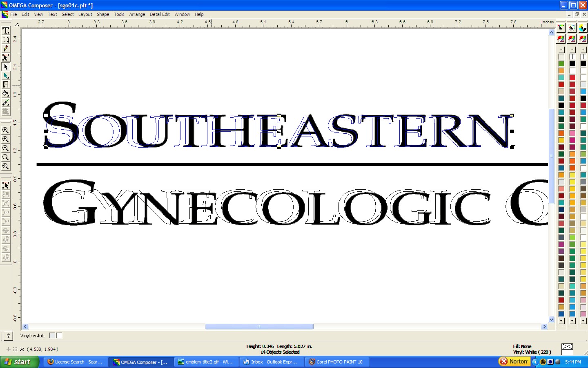
Task: Pick black swatch atop middle palette column
Action: tap(572, 64)
